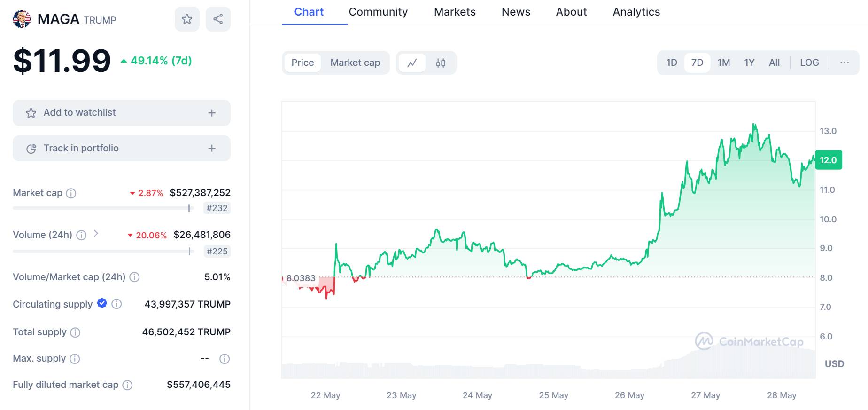Open the Chart tab
The height and width of the screenshot is (410, 868).
pos(309,12)
